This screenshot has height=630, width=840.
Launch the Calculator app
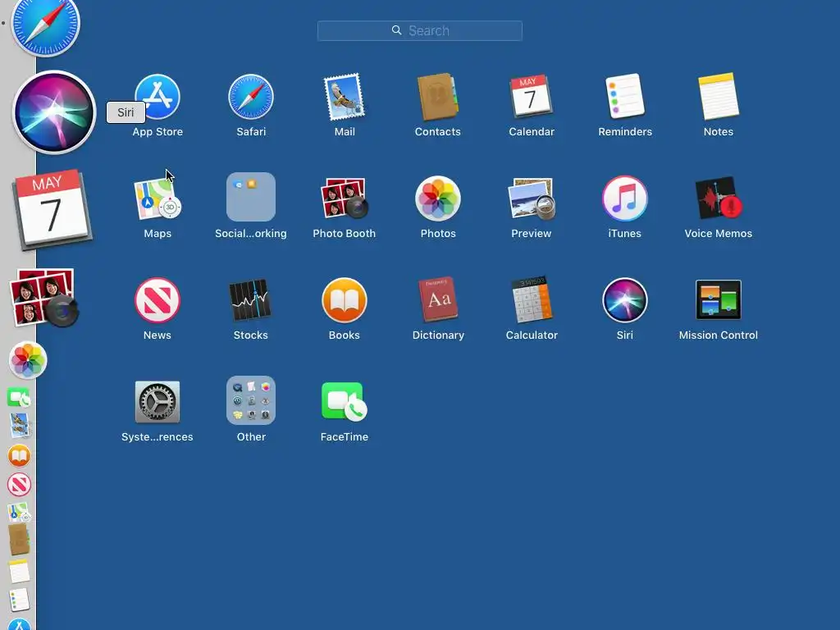(x=531, y=299)
